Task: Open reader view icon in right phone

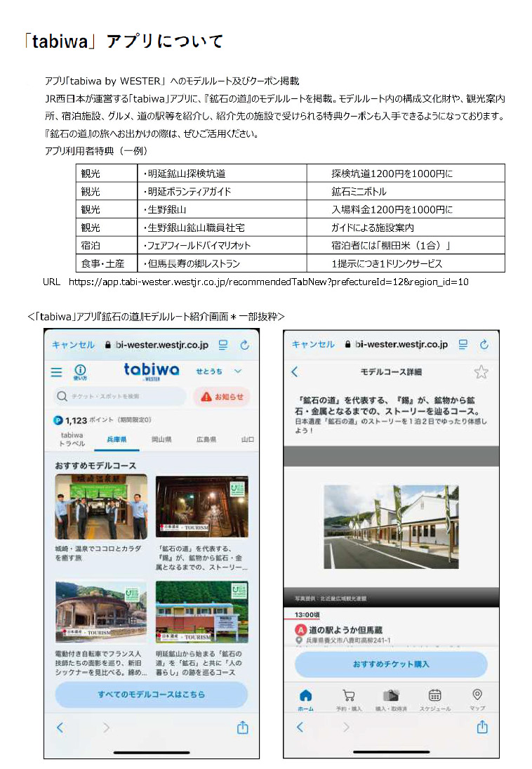Action: (463, 344)
